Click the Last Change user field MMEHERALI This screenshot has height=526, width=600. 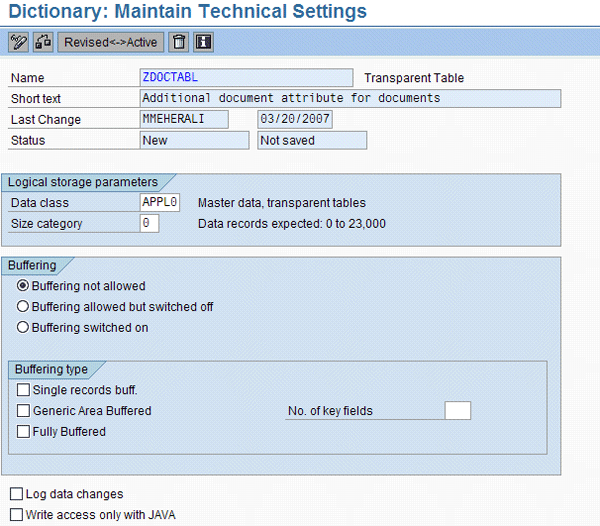click(184, 120)
